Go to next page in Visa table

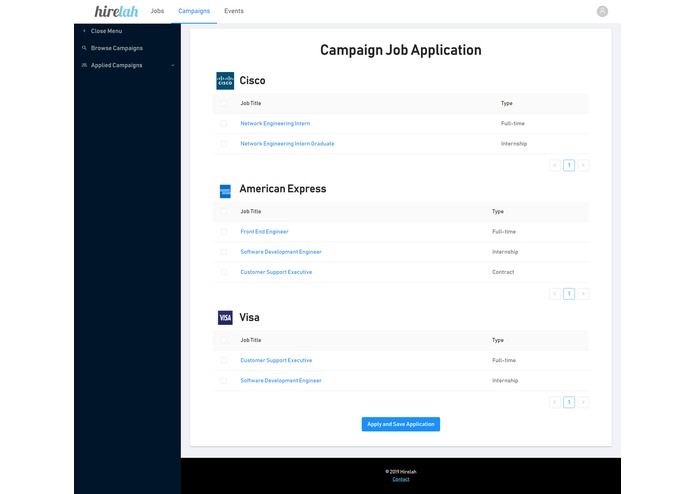pyautogui.click(x=583, y=402)
